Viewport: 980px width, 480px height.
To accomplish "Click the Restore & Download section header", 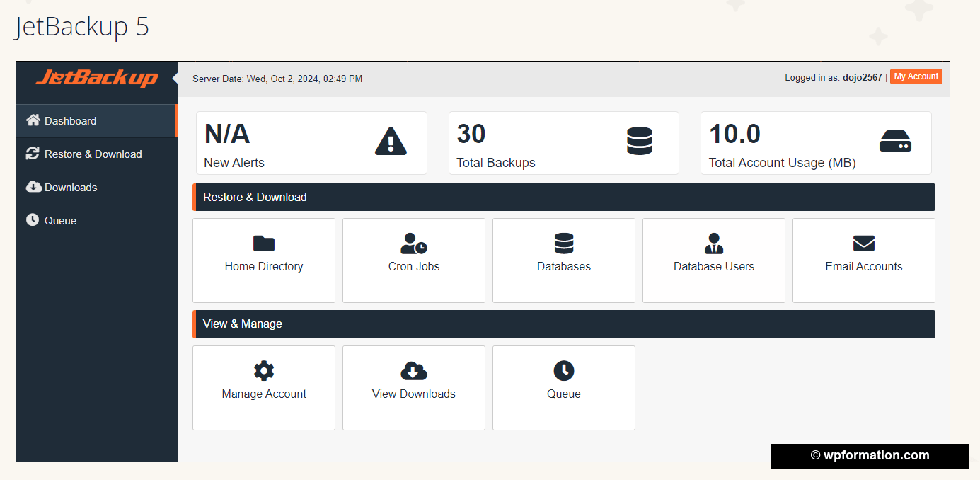I will [x=564, y=197].
